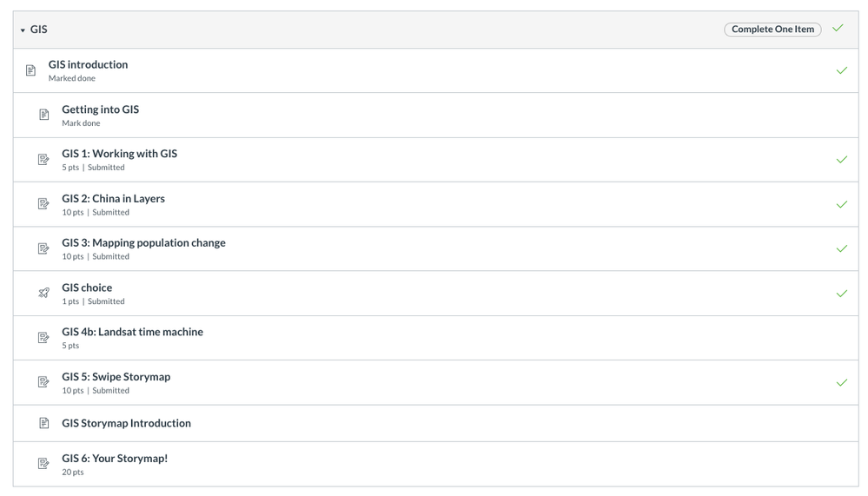Click the Getting into GIS page icon
The image size is (868, 496).
[44, 115]
